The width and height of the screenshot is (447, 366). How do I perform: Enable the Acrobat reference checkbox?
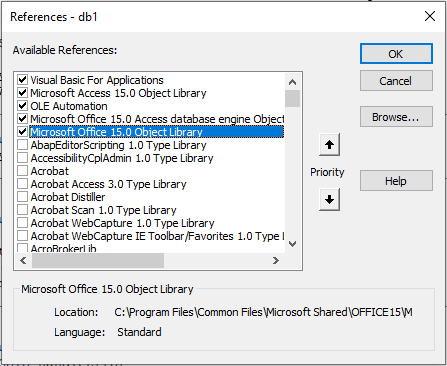coord(22,171)
